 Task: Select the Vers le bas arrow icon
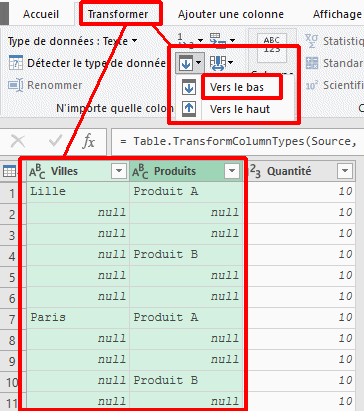189,88
